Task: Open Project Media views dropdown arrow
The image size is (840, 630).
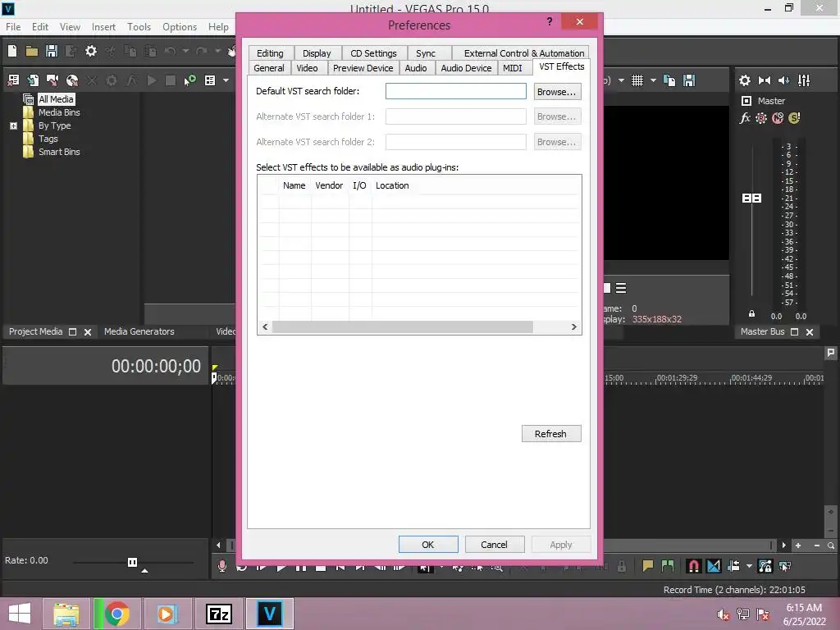Action: pos(226,80)
